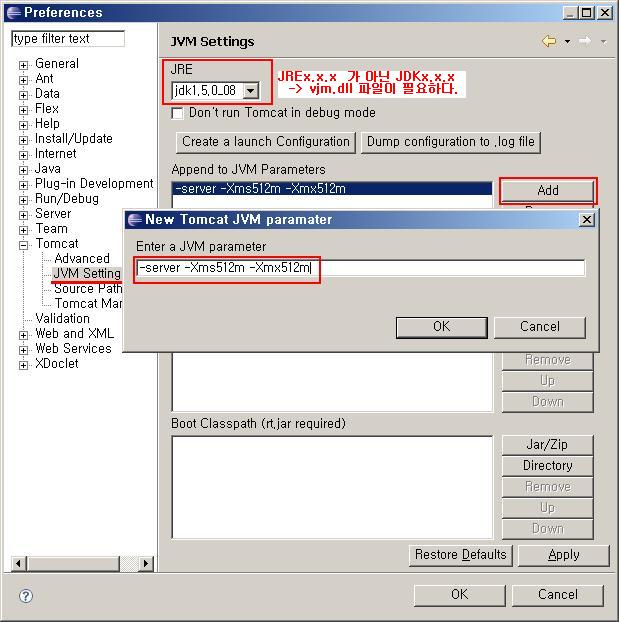Image resolution: width=619 pixels, height=622 pixels.
Task: Expand the Java tree node
Action: (x=23, y=170)
